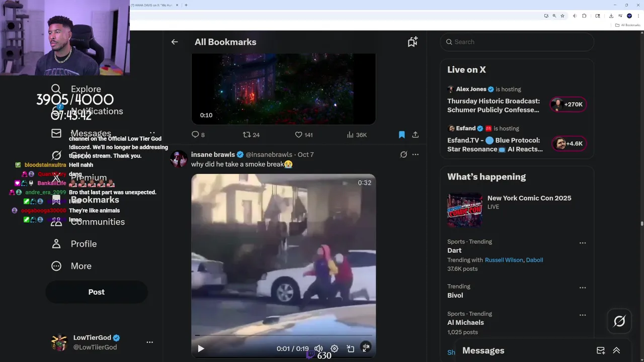This screenshot has height=362, width=644.
Task: Mute the site with the toolbar speaker icon
Action: (x=575, y=16)
